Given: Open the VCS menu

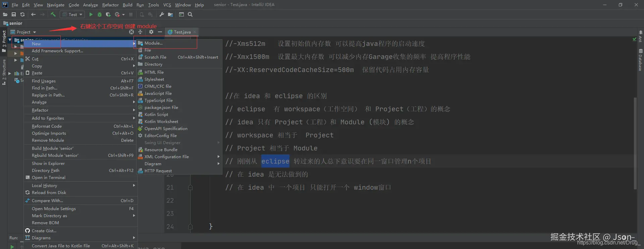Looking at the screenshot, I should coord(167,5).
